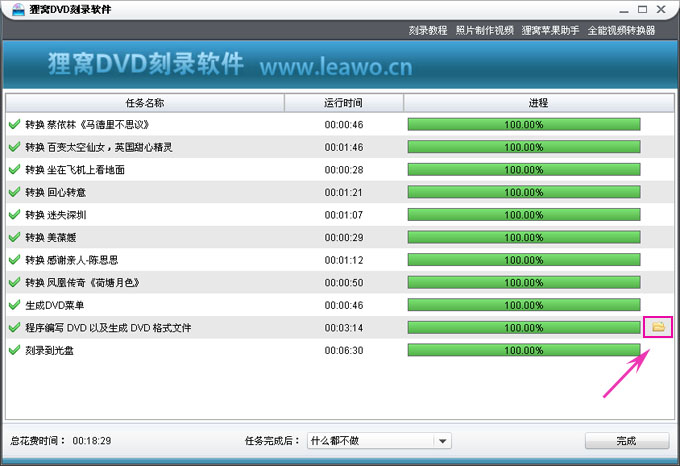Select the row 转换 凤凰传奇《荷塘月色》
This screenshot has height=466, width=680.
(340, 282)
